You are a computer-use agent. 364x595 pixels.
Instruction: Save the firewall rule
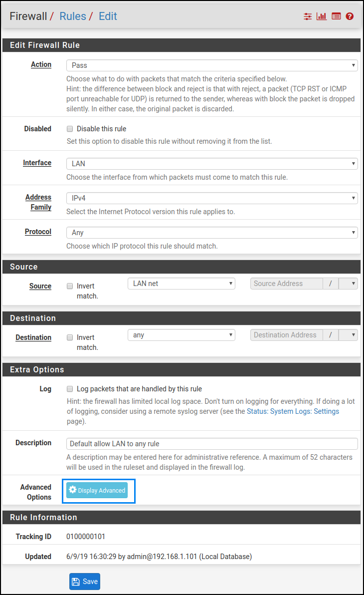click(85, 582)
